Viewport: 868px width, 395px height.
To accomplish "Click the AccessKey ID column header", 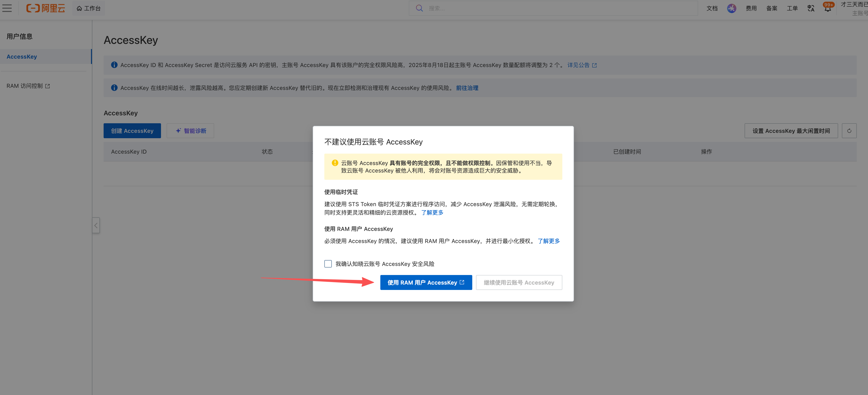I will click(129, 152).
